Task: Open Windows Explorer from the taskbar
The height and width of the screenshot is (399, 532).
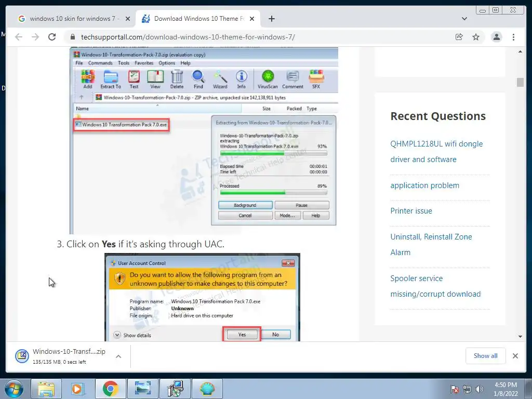Action: (46, 389)
